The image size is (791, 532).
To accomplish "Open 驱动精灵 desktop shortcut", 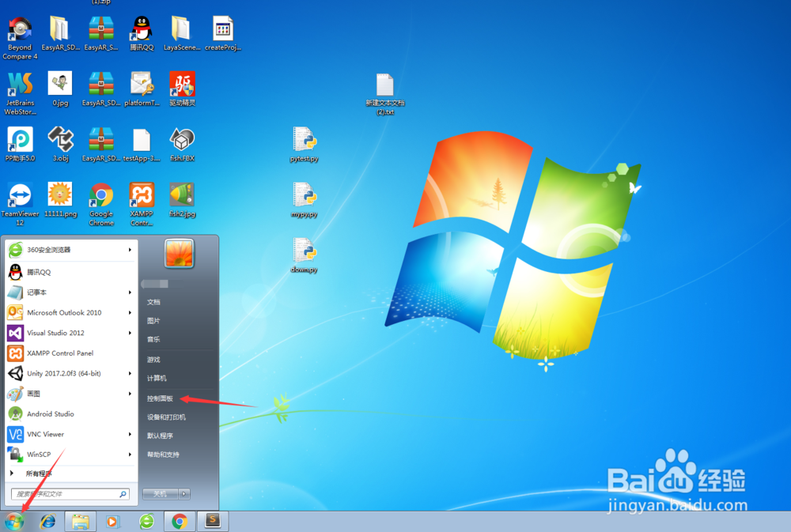I will point(182,89).
